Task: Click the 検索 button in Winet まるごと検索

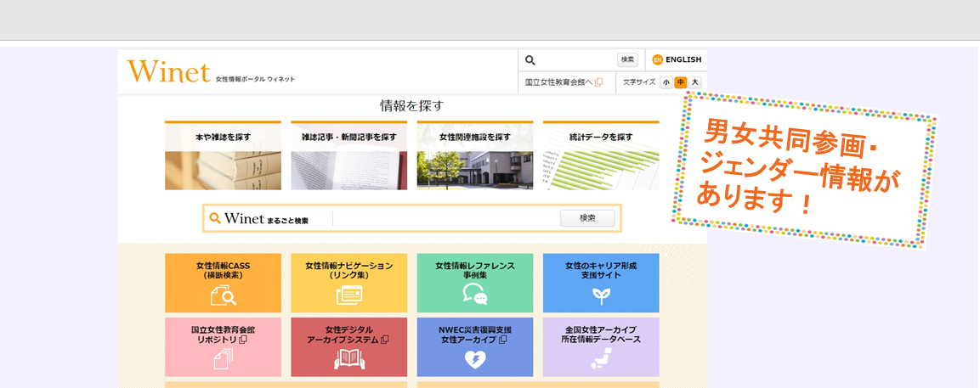Action: (x=587, y=218)
